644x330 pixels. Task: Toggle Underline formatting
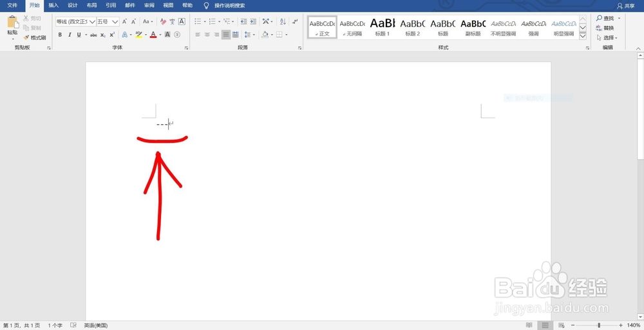[79, 35]
